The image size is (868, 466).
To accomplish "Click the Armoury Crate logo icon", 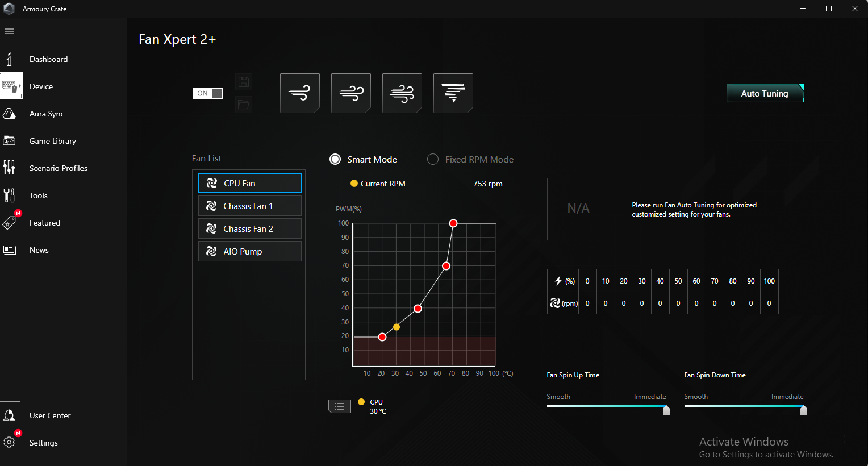I will 9,9.
